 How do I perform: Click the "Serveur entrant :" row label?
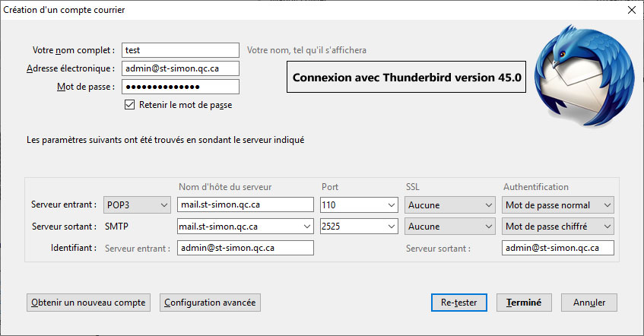[64, 204]
